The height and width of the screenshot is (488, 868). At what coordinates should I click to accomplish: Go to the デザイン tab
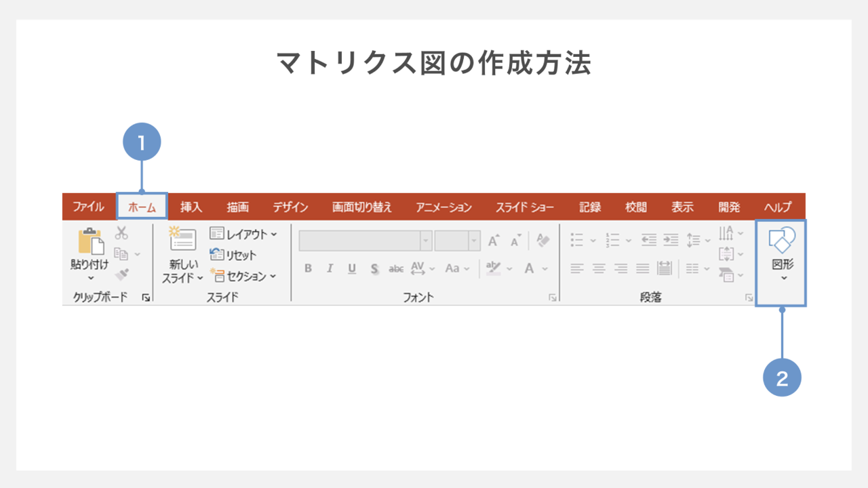pos(290,207)
